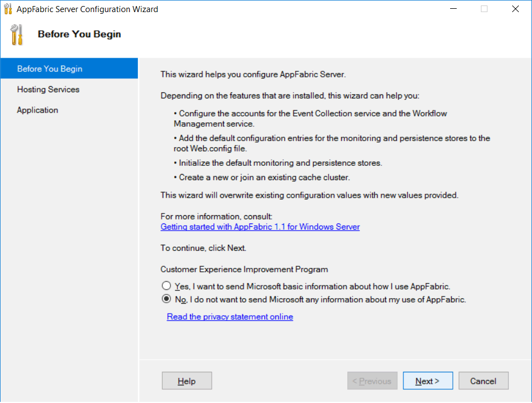Cancel the configuration wizard
Image resolution: width=532 pixels, height=403 pixels.
point(483,380)
